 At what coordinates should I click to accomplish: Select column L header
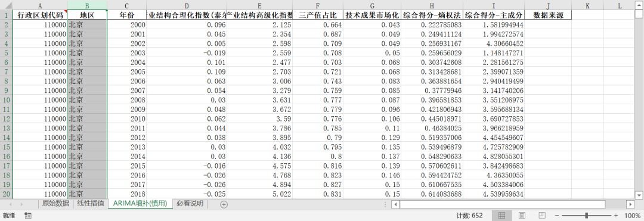click(619, 5)
